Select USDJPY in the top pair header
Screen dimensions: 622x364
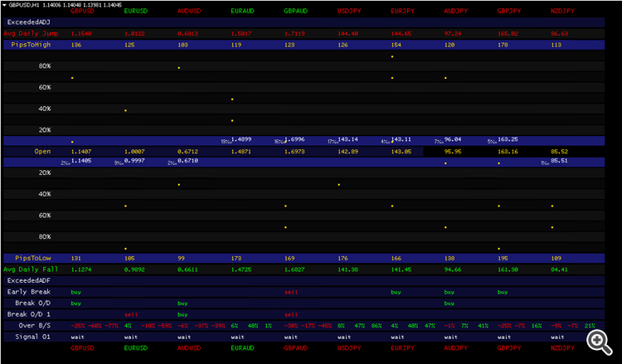[349, 11]
